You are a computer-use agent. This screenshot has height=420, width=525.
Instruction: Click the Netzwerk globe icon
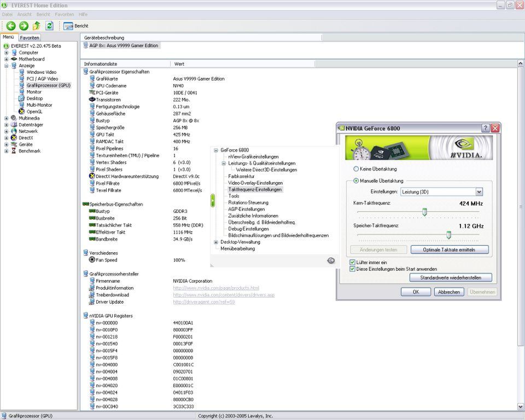click(x=14, y=131)
